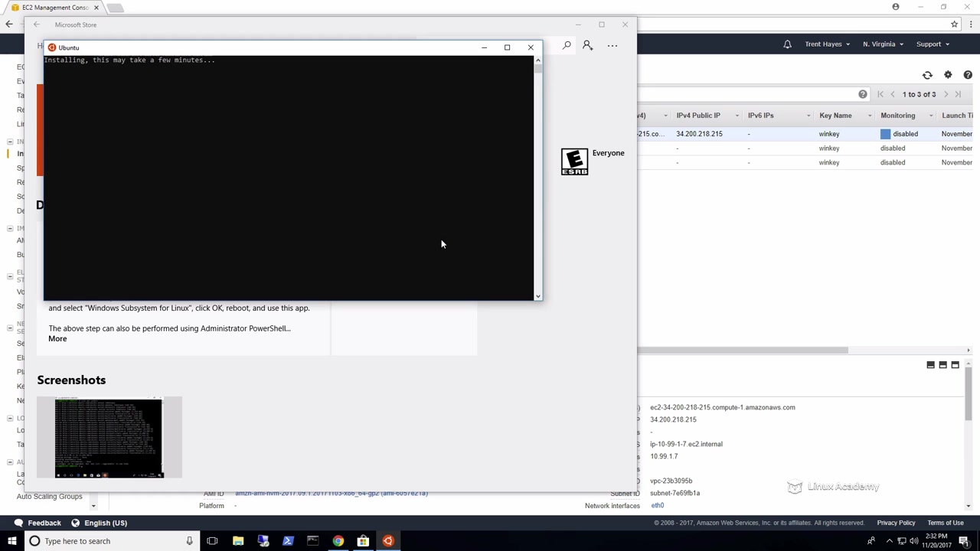Image resolution: width=980 pixels, height=551 pixels.
Task: Open the Terms of Use link
Action: (x=946, y=523)
